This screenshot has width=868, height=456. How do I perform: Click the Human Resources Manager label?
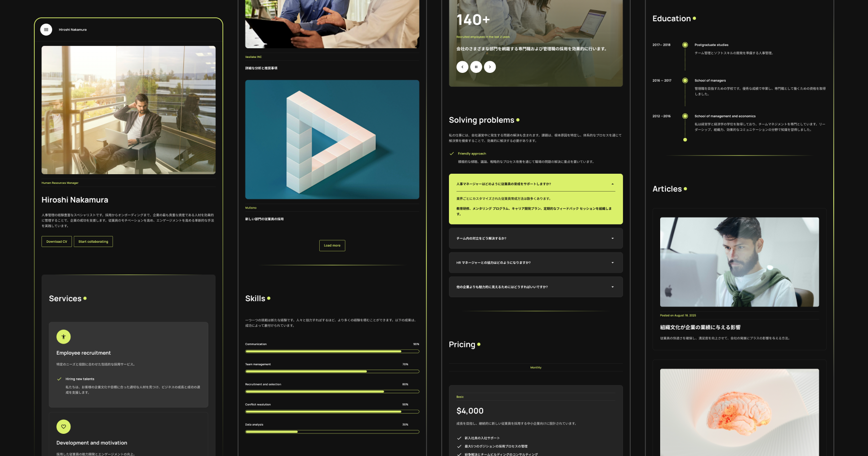[x=60, y=183]
